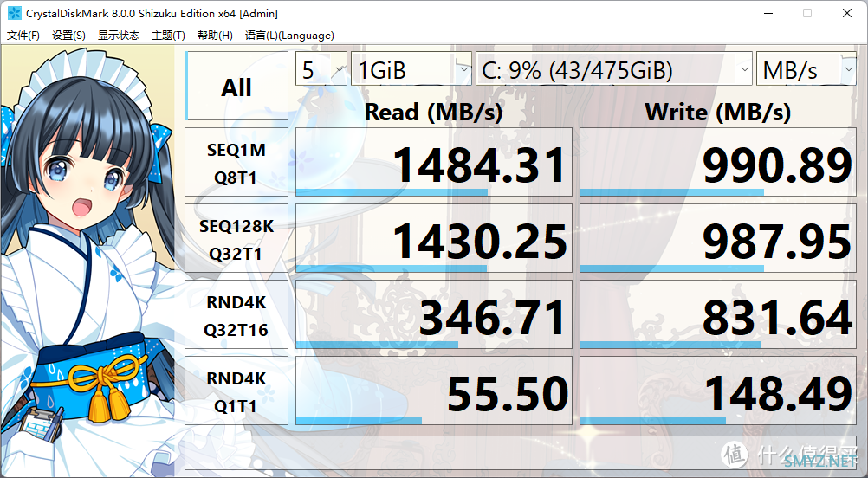Image resolution: width=868 pixels, height=478 pixels.
Task: Select the 1484.31 SEQ1M read result
Action: pyautogui.click(x=433, y=162)
